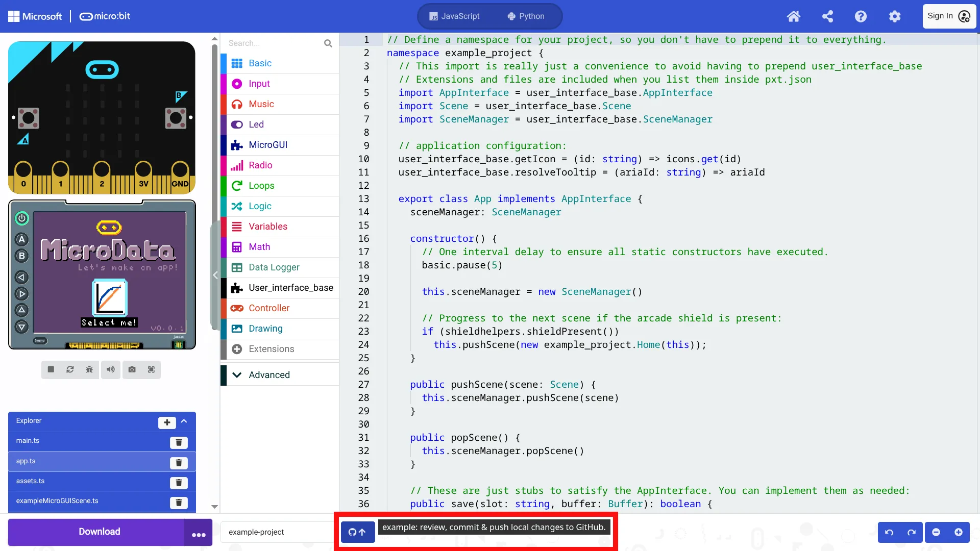Collapse the simulator side panel
The height and width of the screenshot is (551, 980).
[215, 275]
